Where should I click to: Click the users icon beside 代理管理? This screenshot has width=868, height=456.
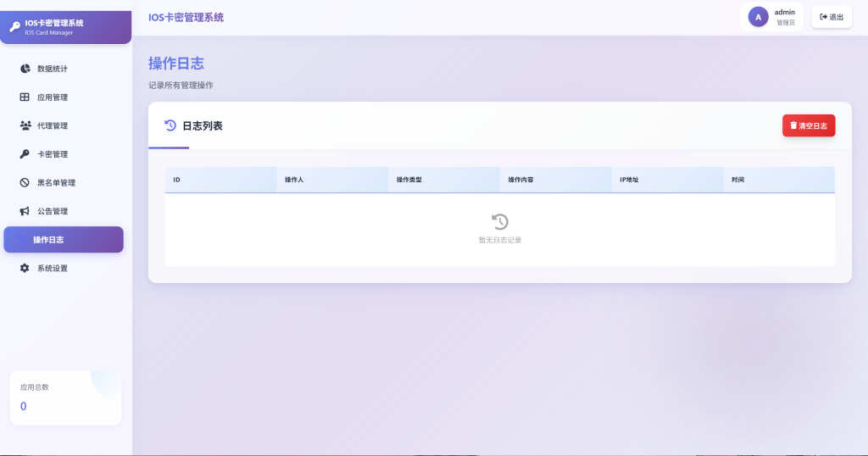click(25, 125)
